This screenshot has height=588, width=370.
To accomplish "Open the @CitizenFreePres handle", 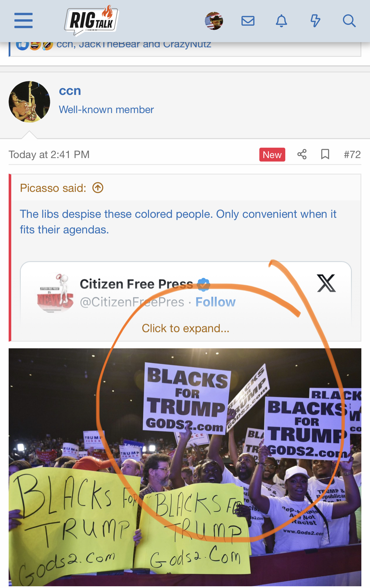I will [x=132, y=302].
